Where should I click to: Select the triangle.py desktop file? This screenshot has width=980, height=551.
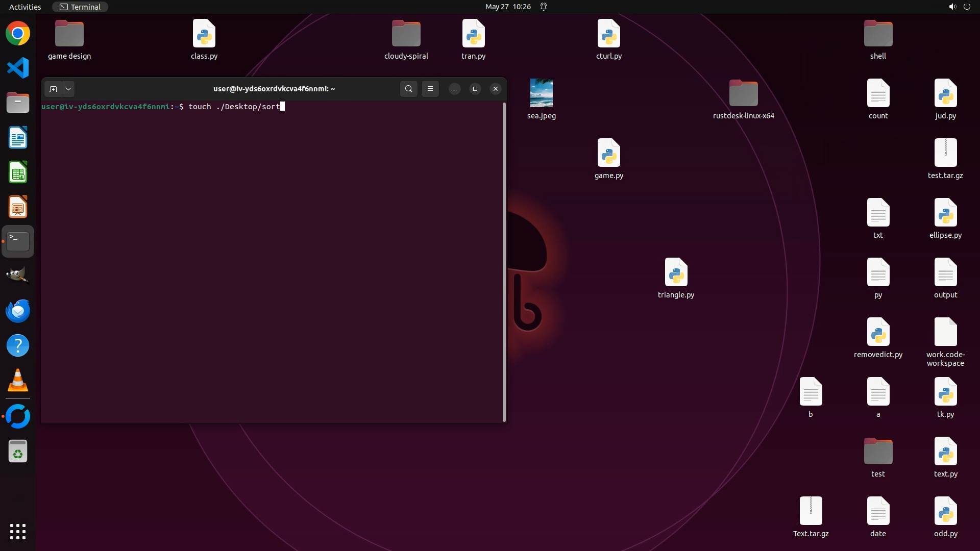pyautogui.click(x=676, y=273)
